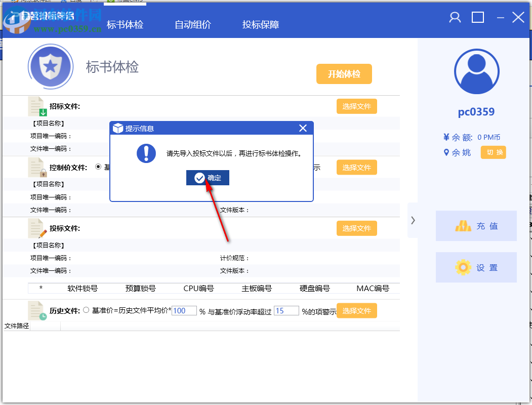Screen dimensions: 532x405
Task: Expand the right edge chevron panel
Action: (413, 220)
